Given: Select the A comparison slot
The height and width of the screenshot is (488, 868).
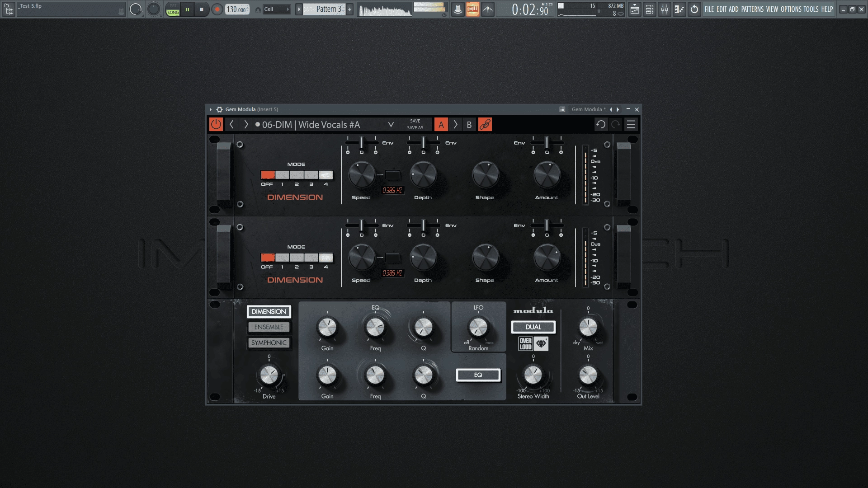Looking at the screenshot, I should coord(441,125).
